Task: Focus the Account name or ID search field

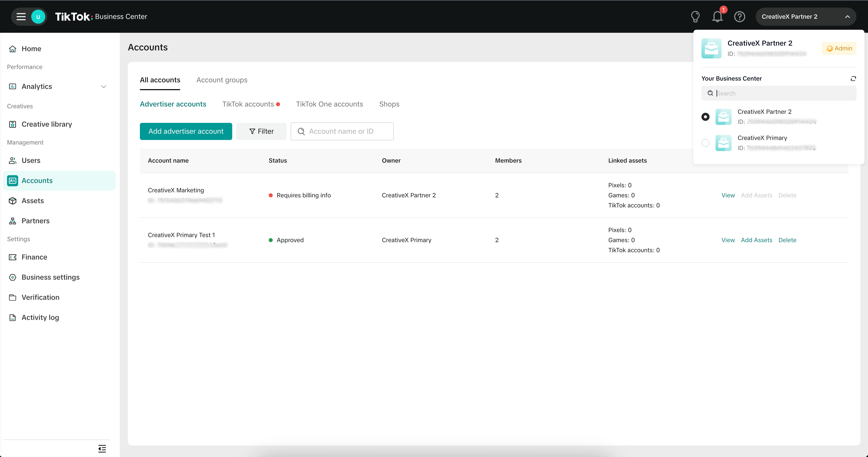Action: (x=342, y=131)
